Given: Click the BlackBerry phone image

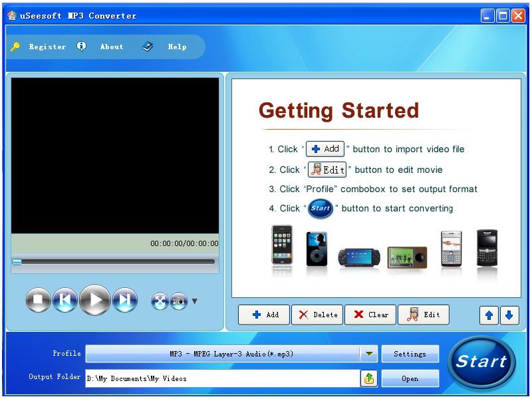Looking at the screenshot, I should pyautogui.click(x=487, y=248).
